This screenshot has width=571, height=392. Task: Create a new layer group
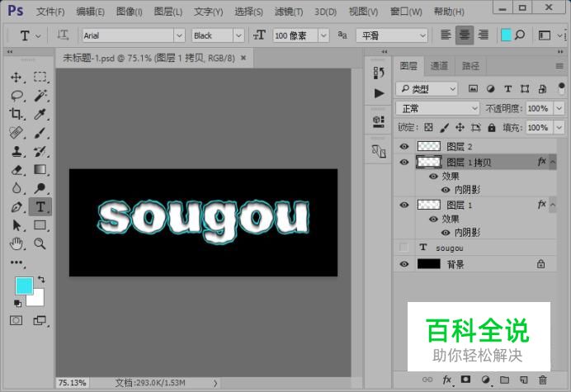point(504,380)
